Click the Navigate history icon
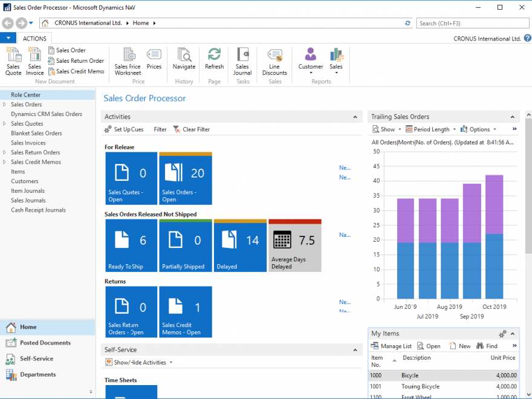Viewport: 532px width, 399px height. 184,59
